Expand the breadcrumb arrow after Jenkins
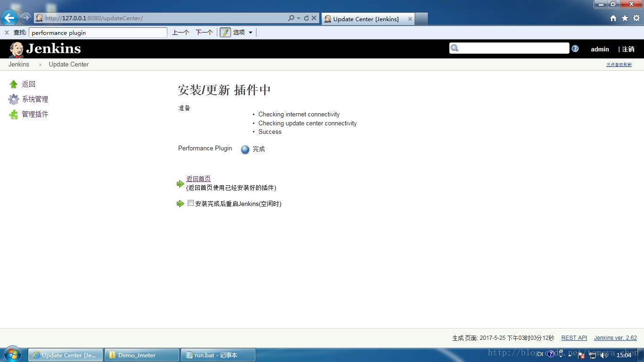The image size is (644, 362). click(x=40, y=65)
